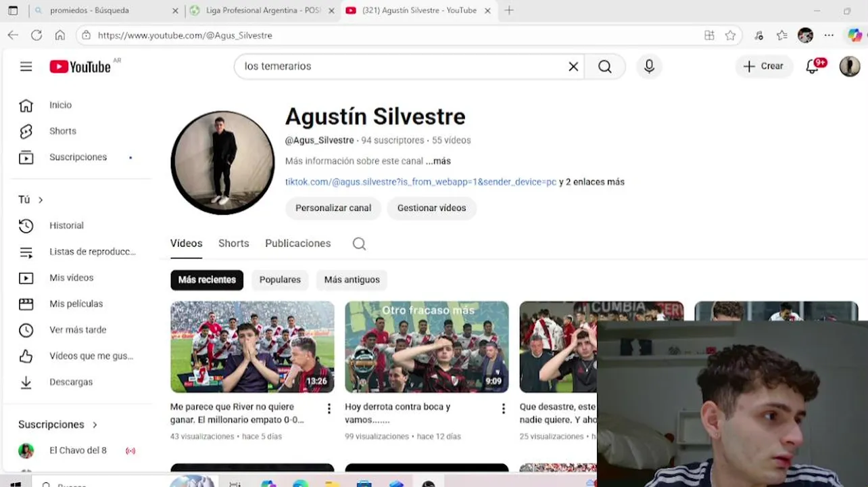The width and height of the screenshot is (868, 487).
Task: Open the notifications bell
Action: pyautogui.click(x=813, y=66)
